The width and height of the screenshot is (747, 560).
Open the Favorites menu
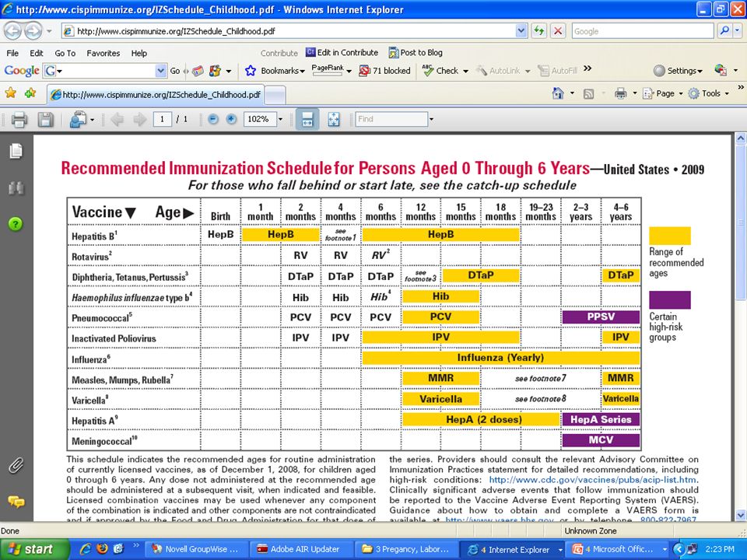[103, 54]
